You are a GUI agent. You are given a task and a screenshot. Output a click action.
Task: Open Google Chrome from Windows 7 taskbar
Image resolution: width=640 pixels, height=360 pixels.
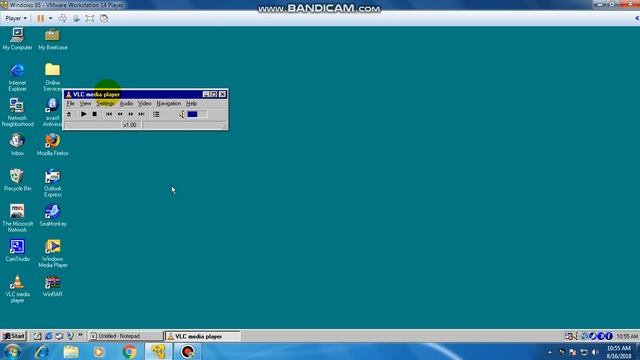[129, 351]
